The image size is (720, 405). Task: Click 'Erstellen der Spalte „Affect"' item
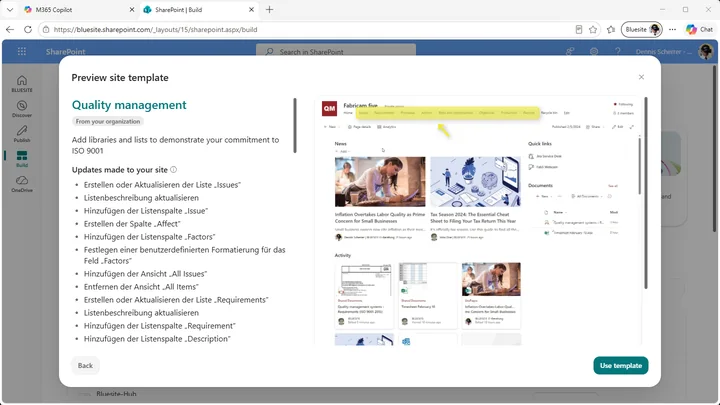coord(132,224)
